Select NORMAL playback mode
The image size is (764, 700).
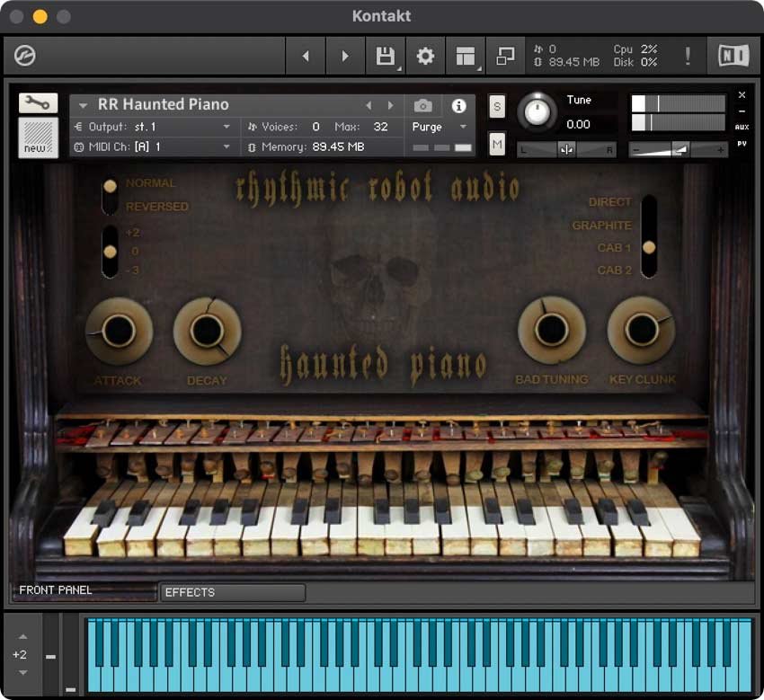pos(150,183)
